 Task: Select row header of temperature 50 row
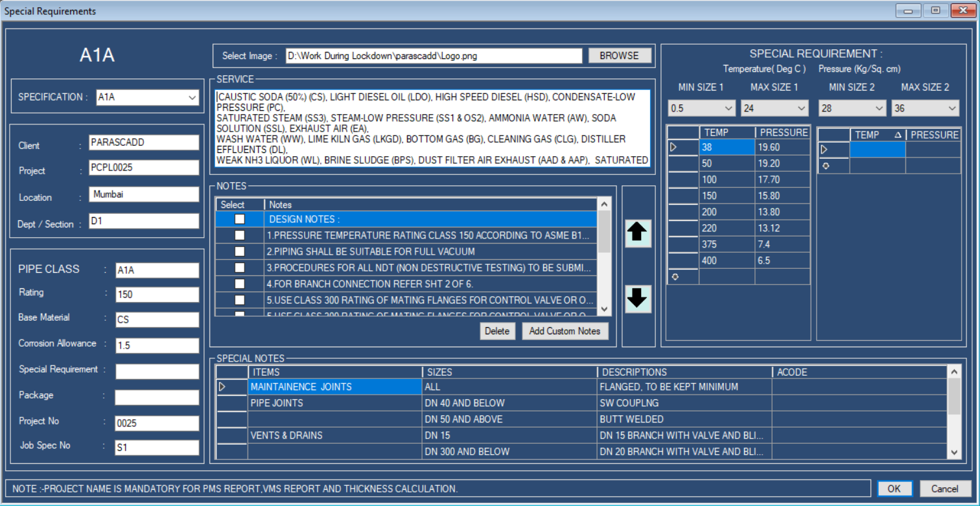coord(682,164)
